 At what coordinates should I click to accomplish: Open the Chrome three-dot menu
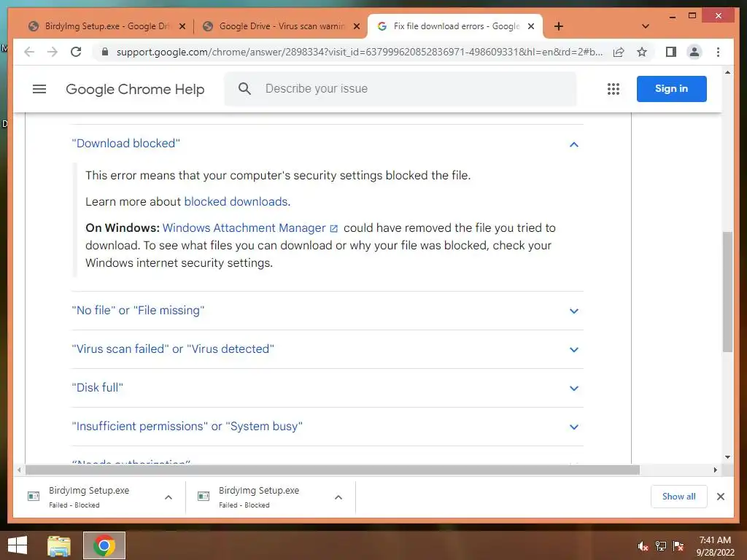[x=718, y=52]
